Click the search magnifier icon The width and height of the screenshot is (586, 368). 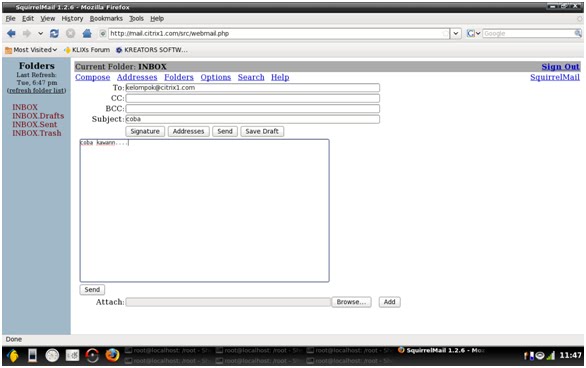(578, 34)
